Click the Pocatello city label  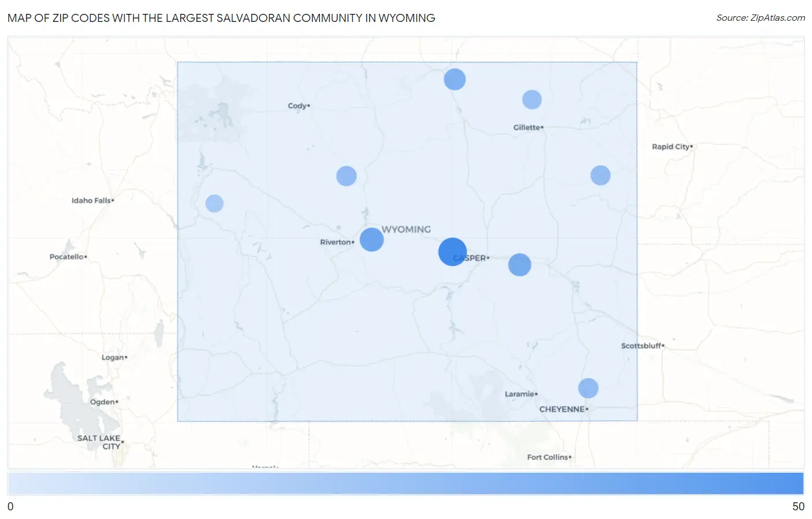pos(68,256)
